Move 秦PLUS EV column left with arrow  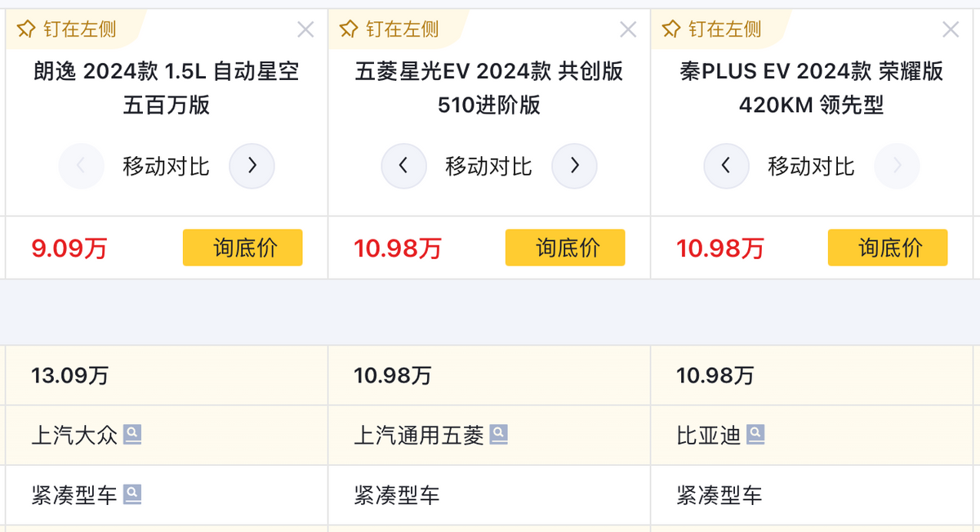click(726, 166)
